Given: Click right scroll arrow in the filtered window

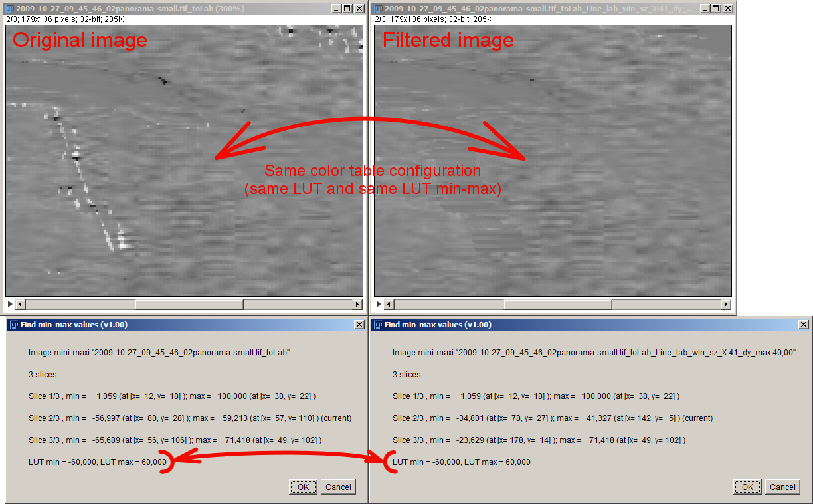Looking at the screenshot, I should click(x=727, y=304).
